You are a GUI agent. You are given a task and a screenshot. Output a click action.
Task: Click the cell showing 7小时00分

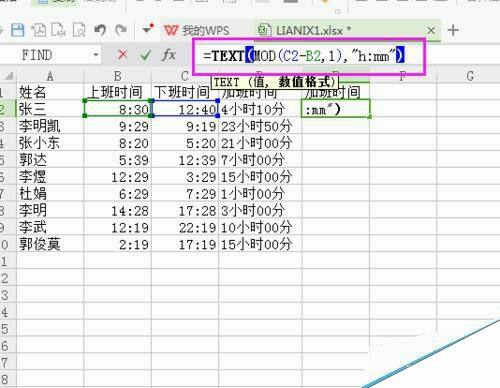(x=260, y=160)
